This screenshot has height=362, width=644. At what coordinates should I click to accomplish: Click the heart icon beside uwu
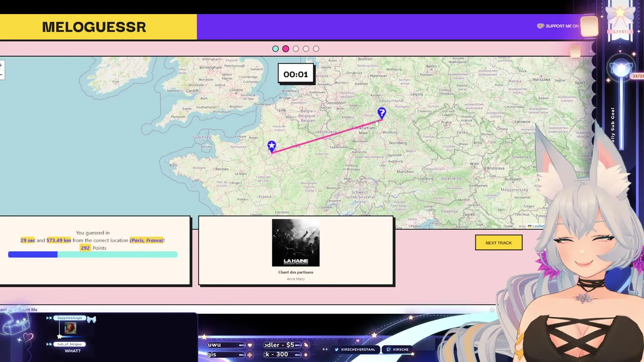pos(249,345)
